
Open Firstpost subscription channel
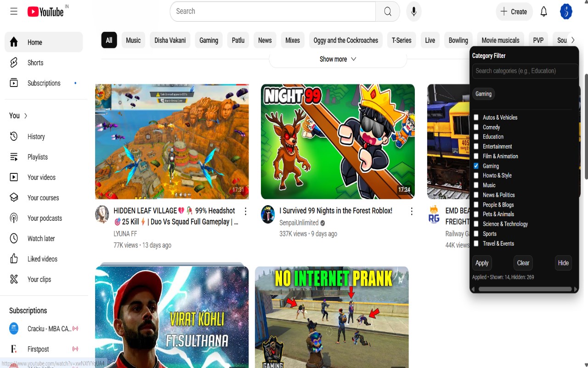(44, 349)
